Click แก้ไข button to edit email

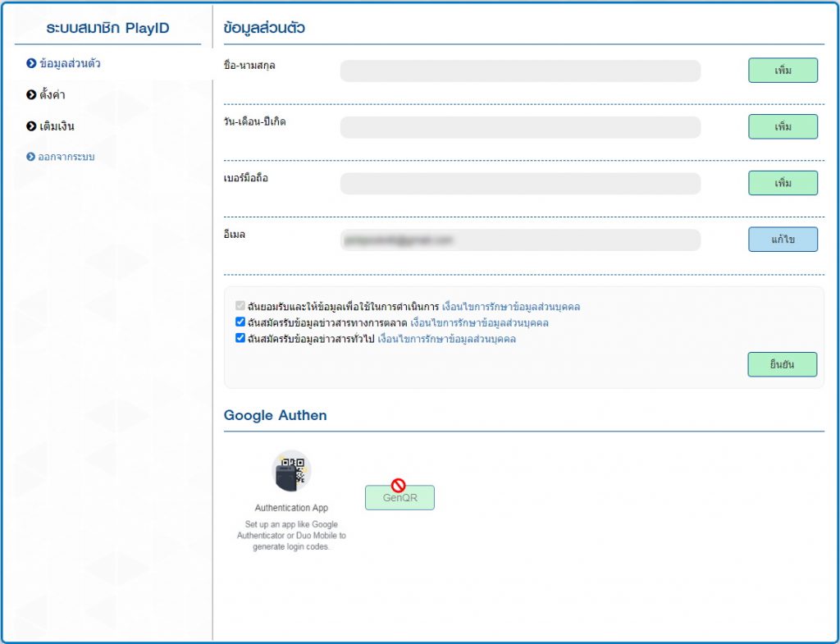(x=783, y=240)
